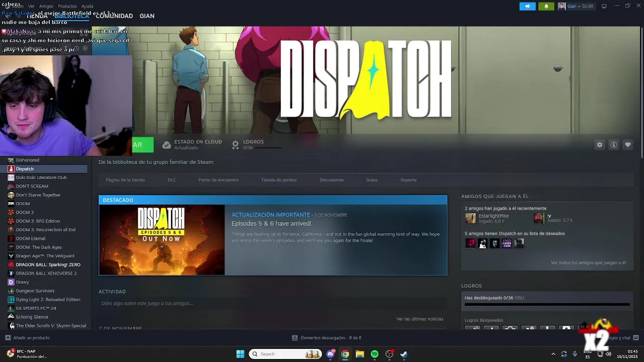Screen dimensions: 644x362
Task: Open Spotify from the taskbar
Action: click(374, 354)
